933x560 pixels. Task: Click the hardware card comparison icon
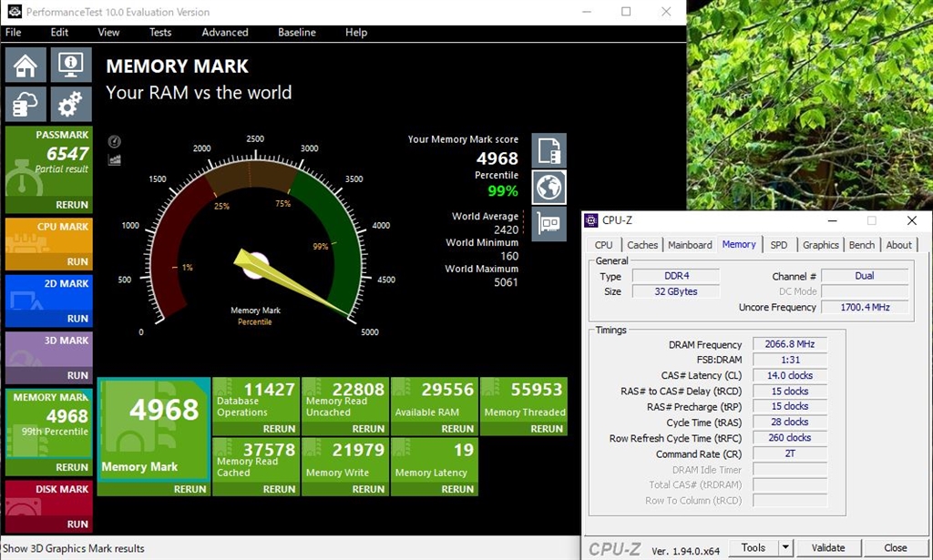(x=549, y=223)
